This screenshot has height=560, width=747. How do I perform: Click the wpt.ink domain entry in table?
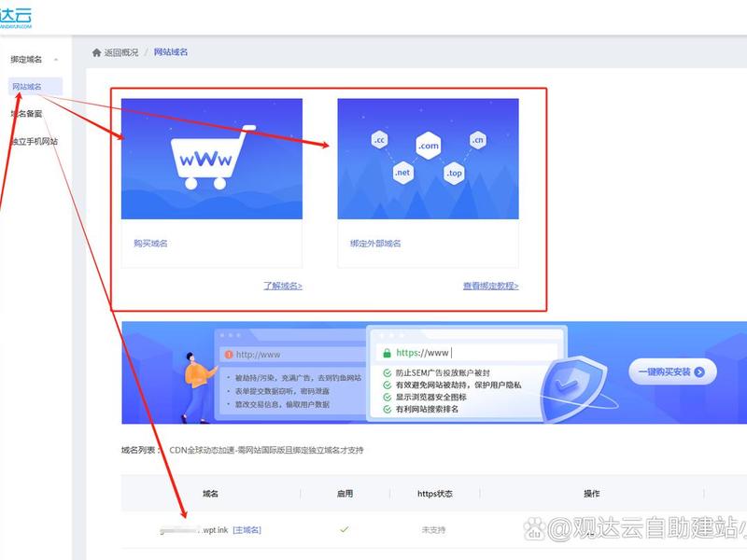point(194,530)
